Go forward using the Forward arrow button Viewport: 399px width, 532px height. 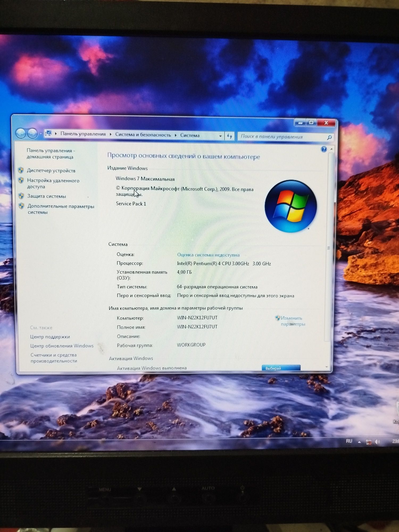32,134
